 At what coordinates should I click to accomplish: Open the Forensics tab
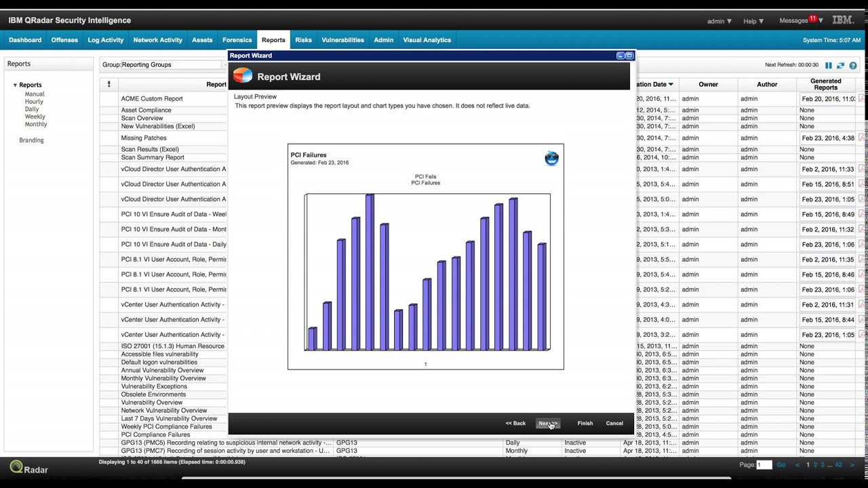(237, 40)
